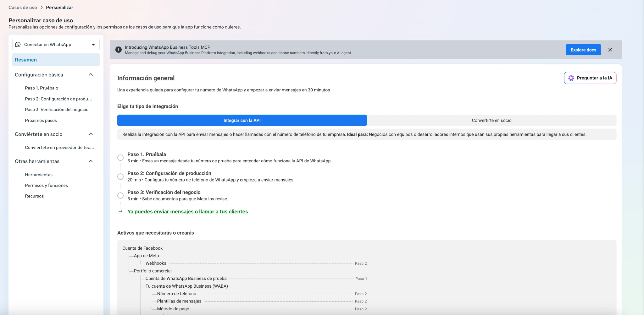Screen dimensions: 644x315
Task: Open Paso 1. Pruébalo in the sidebar
Action: (x=42, y=88)
